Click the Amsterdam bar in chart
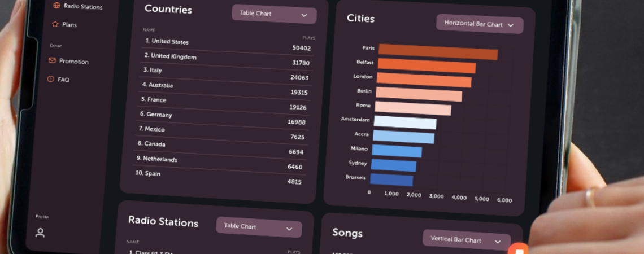The width and height of the screenshot is (644, 254). 405,122
